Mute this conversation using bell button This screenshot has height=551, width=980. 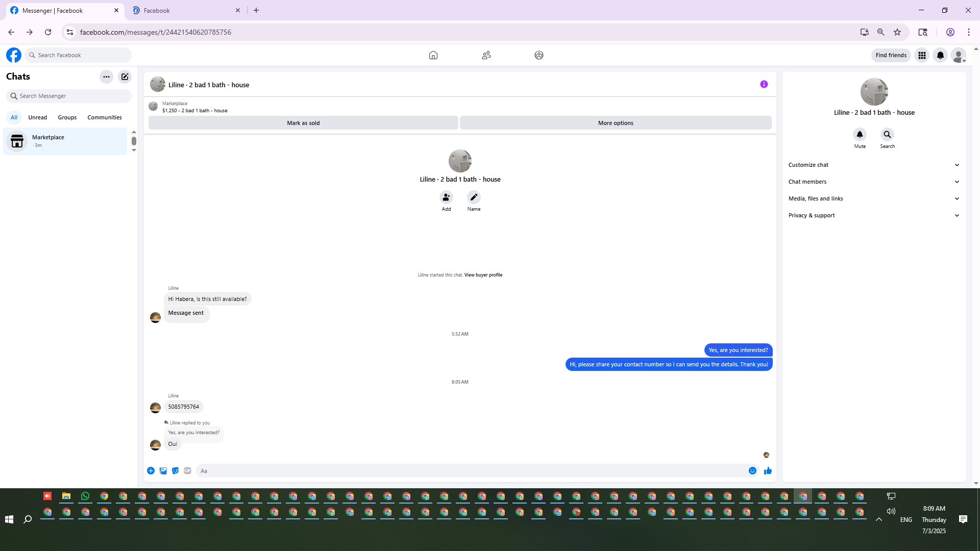click(x=860, y=135)
